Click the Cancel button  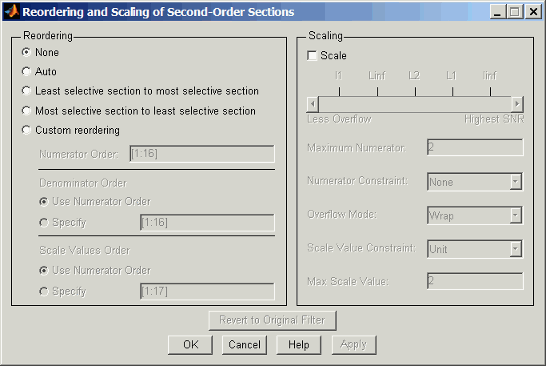click(244, 345)
